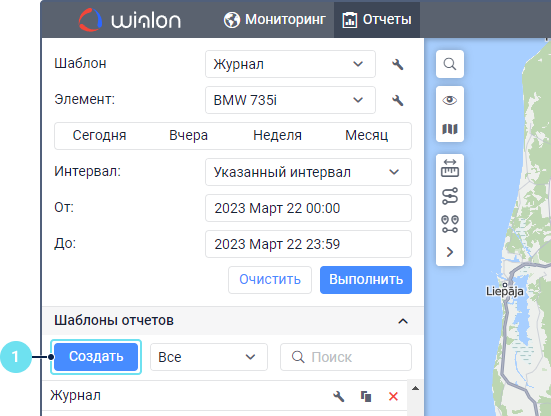Select the Неделя interval tab

pos(277,136)
